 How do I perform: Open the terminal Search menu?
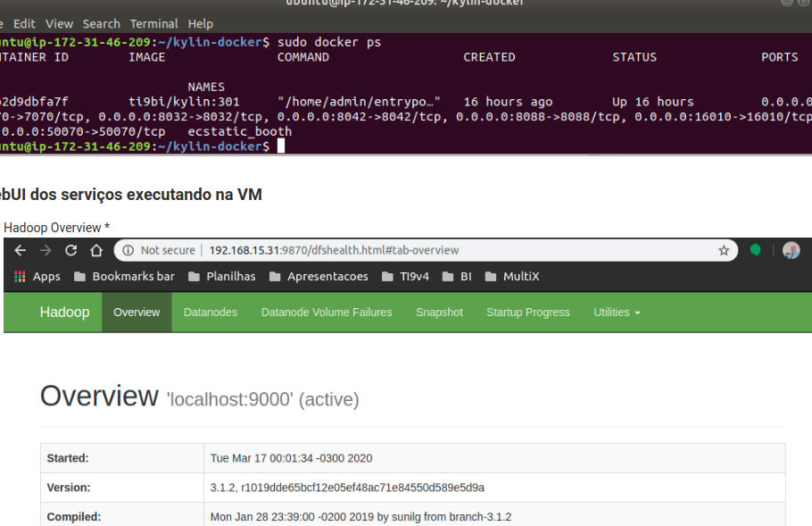[x=102, y=24]
